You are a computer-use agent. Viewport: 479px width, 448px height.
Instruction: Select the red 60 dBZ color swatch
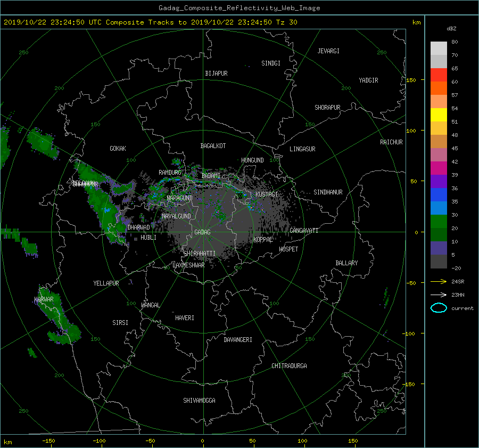click(x=439, y=75)
